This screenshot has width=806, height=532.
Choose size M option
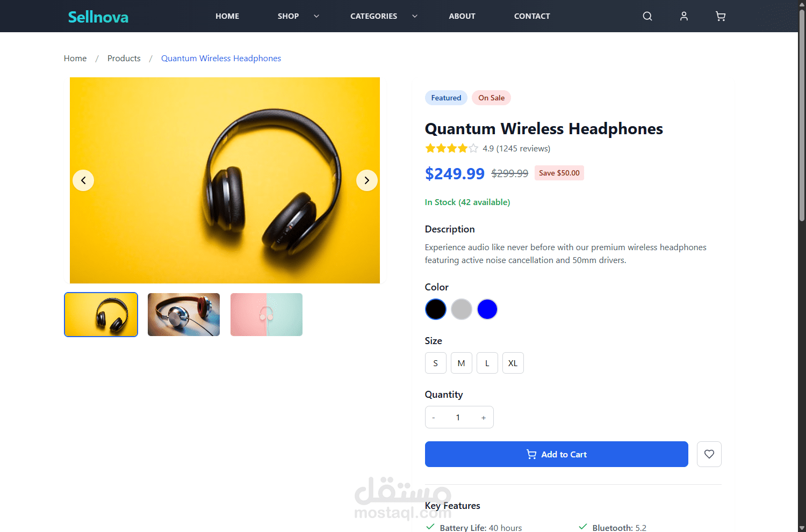click(462, 363)
